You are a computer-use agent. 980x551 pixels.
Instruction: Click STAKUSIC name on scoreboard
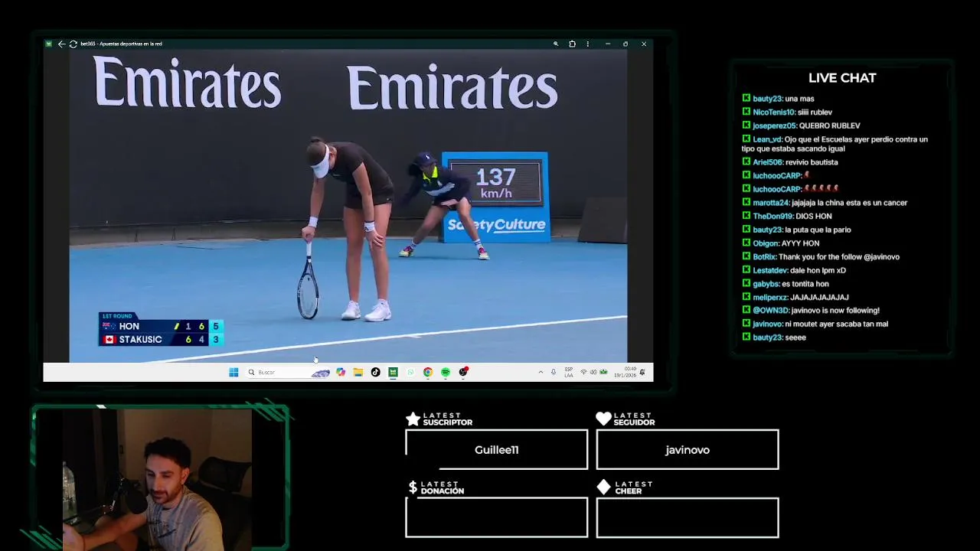(x=140, y=340)
